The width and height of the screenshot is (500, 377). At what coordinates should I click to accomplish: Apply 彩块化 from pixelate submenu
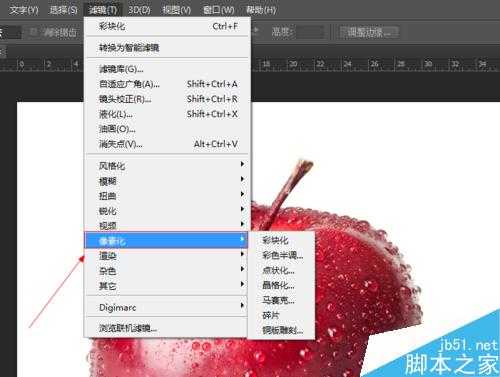click(281, 240)
